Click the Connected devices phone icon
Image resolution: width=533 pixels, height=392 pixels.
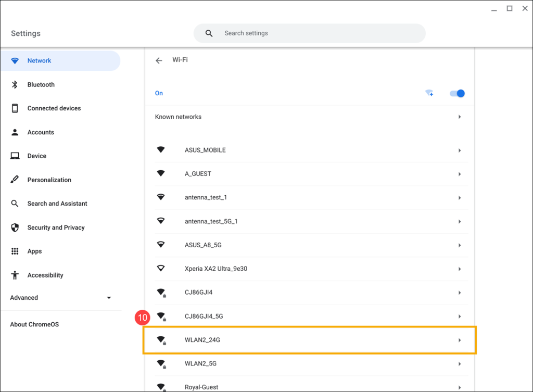(15, 108)
